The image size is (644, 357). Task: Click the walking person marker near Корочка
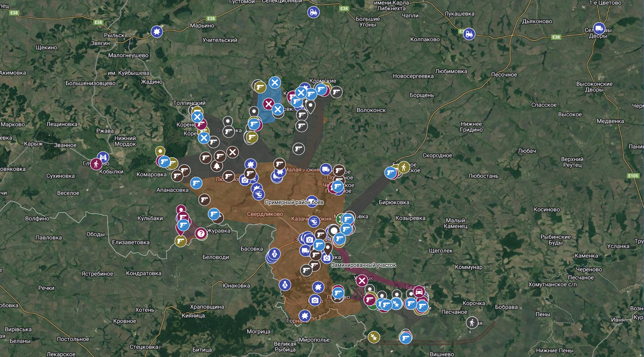(x=472, y=323)
